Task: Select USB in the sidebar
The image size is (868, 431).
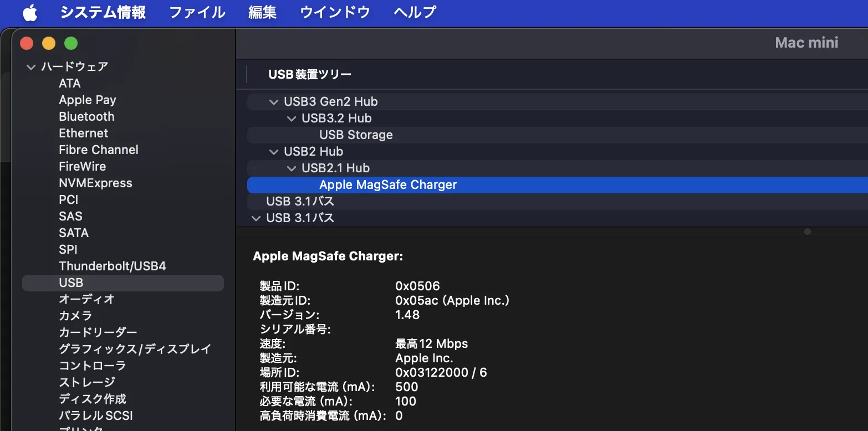Action: (x=123, y=283)
